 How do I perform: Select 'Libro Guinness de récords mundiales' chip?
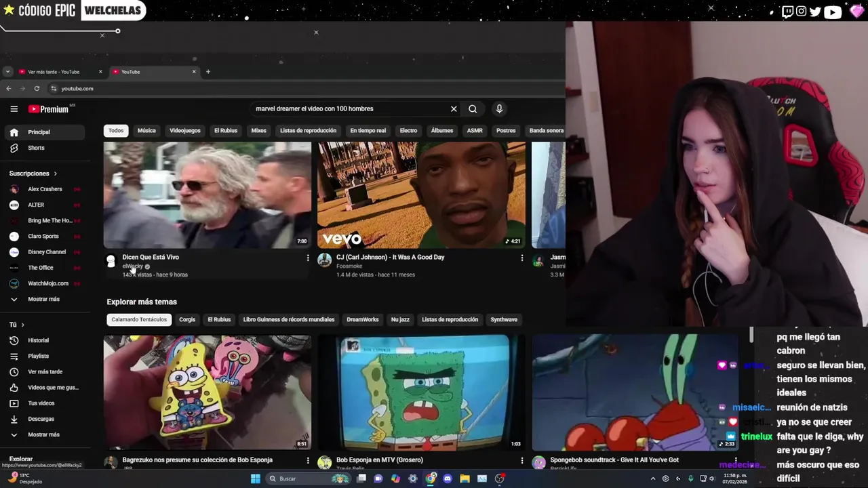(289, 319)
